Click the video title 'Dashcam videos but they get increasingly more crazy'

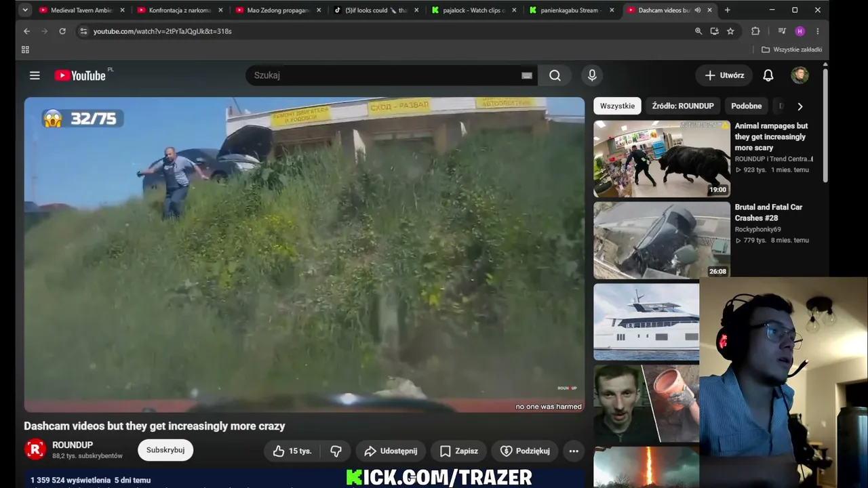tap(155, 426)
